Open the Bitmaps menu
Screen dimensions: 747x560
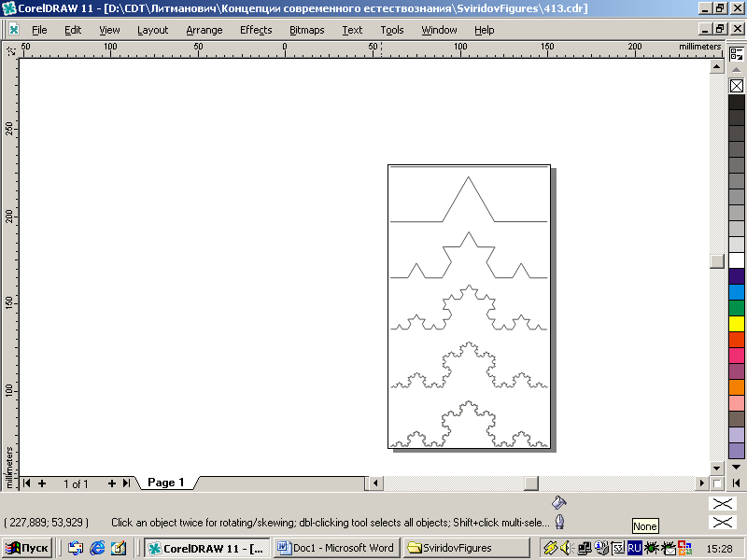[x=307, y=30]
